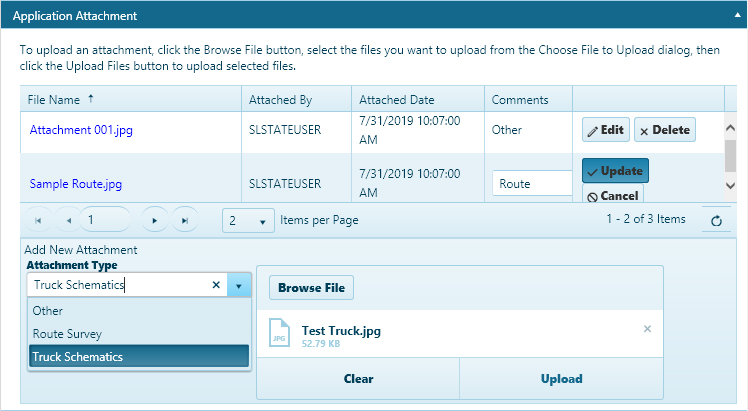Edit the Attachment 001.jpg row

pyautogui.click(x=605, y=130)
